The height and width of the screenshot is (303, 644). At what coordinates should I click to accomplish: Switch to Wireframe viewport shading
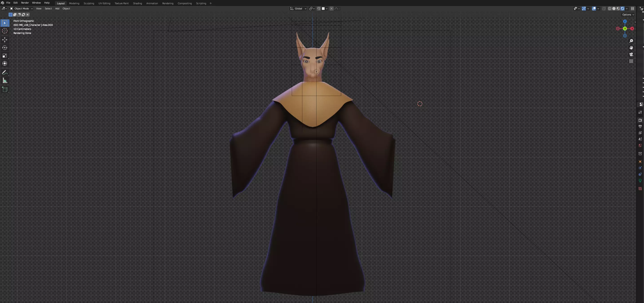tap(609, 9)
